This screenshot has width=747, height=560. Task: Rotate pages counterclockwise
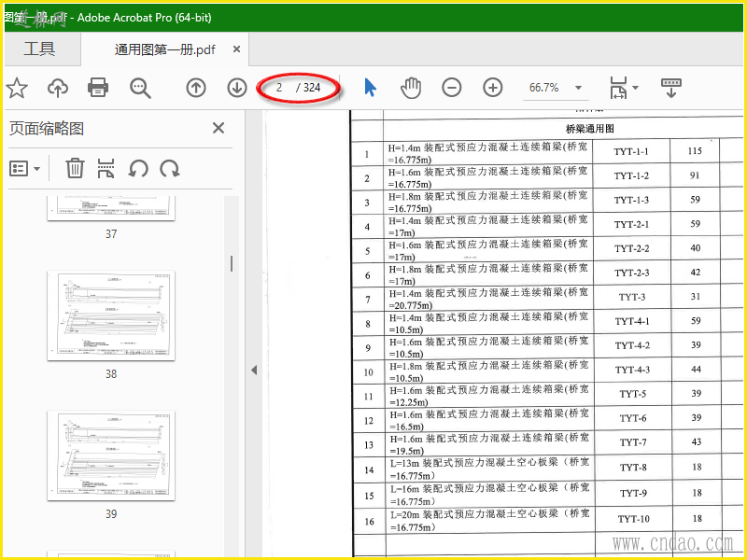click(x=138, y=169)
